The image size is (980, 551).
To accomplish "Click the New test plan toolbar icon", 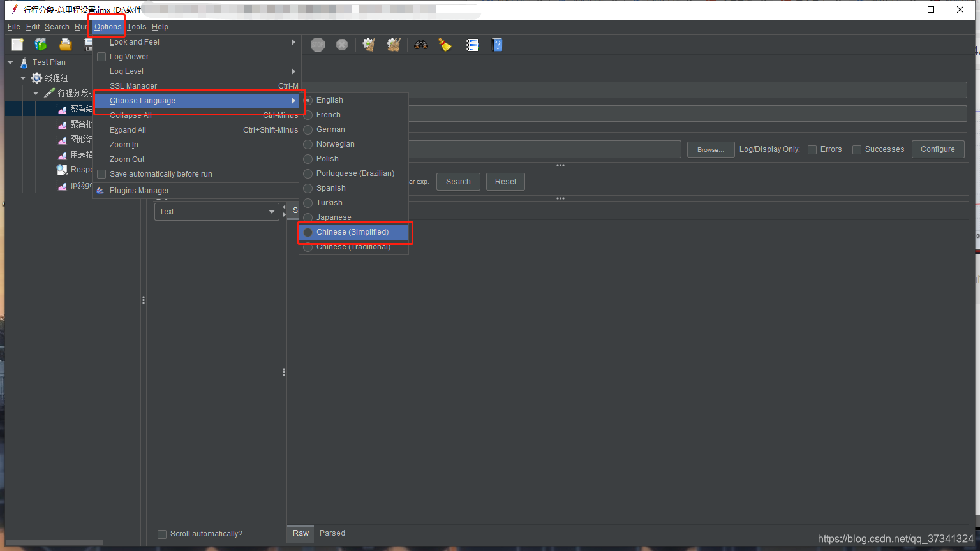I will coord(17,45).
